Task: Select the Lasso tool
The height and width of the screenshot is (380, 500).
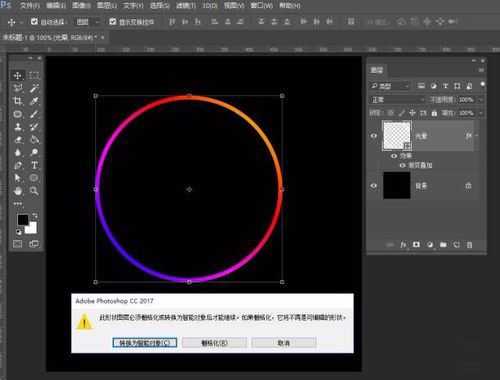Action: 18,88
